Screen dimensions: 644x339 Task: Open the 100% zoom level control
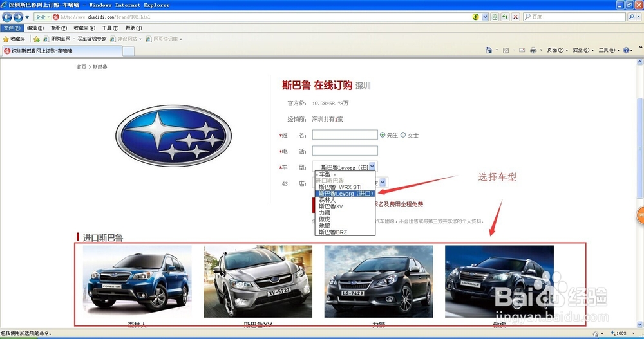623,333
